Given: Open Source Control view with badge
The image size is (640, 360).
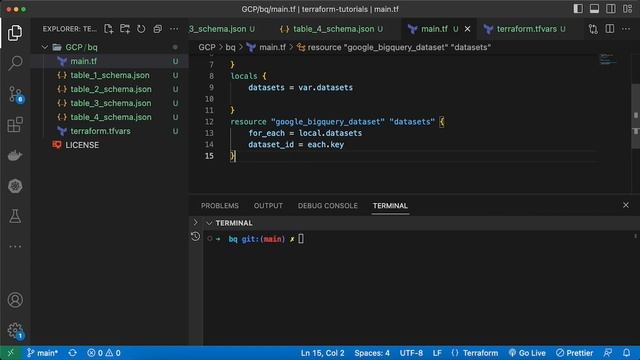Looking at the screenshot, I should tap(16, 94).
